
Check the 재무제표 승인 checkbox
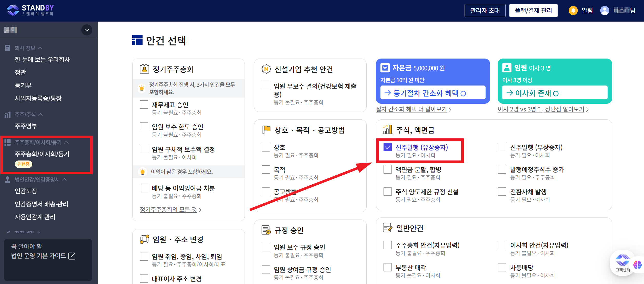(144, 105)
